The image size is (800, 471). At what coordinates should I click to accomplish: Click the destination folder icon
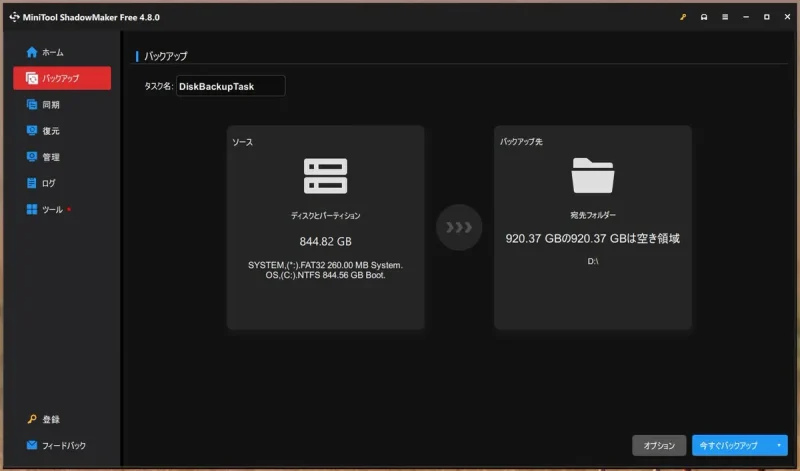(x=593, y=176)
